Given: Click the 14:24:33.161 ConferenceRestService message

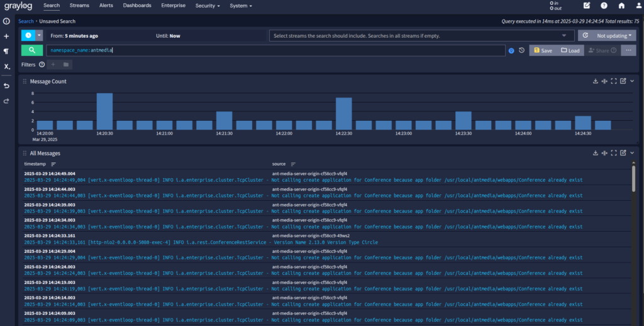Looking at the screenshot, I should (326, 239).
